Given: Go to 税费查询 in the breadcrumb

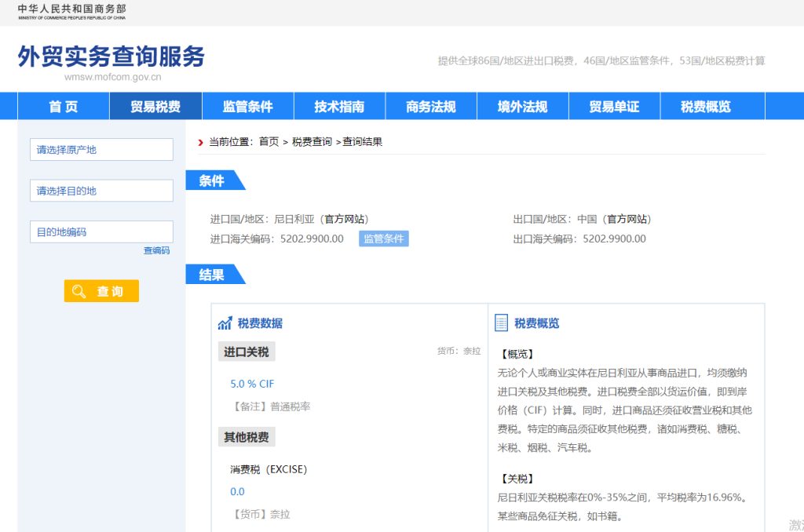Looking at the screenshot, I should coord(312,142).
